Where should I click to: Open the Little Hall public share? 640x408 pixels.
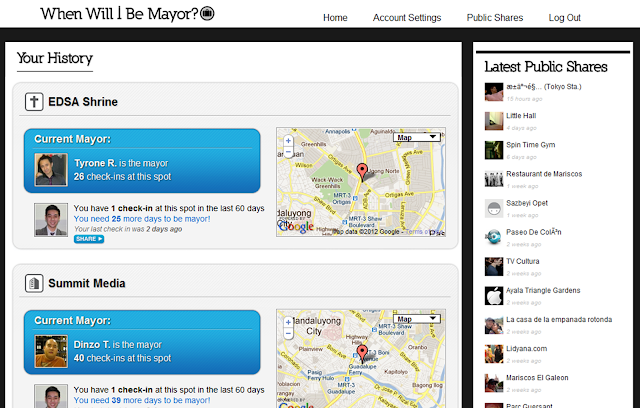(521, 116)
